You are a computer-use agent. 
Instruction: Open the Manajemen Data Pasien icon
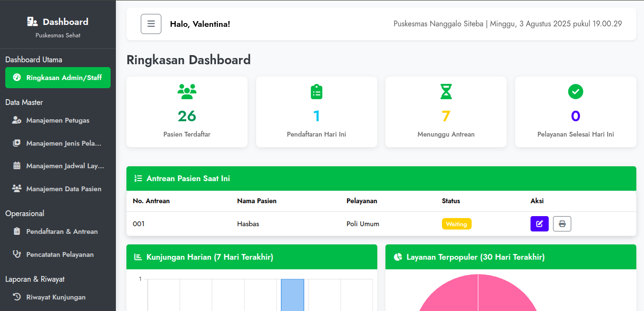point(16,189)
